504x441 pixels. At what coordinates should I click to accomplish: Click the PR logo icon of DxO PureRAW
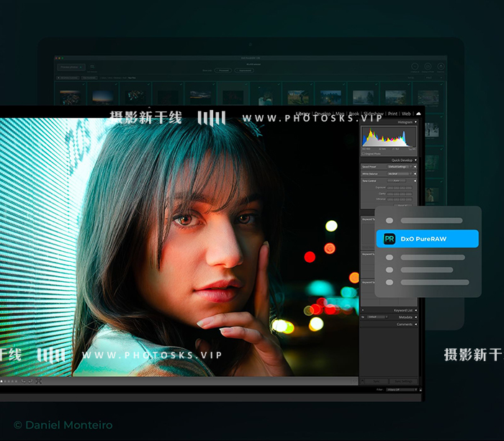390,239
